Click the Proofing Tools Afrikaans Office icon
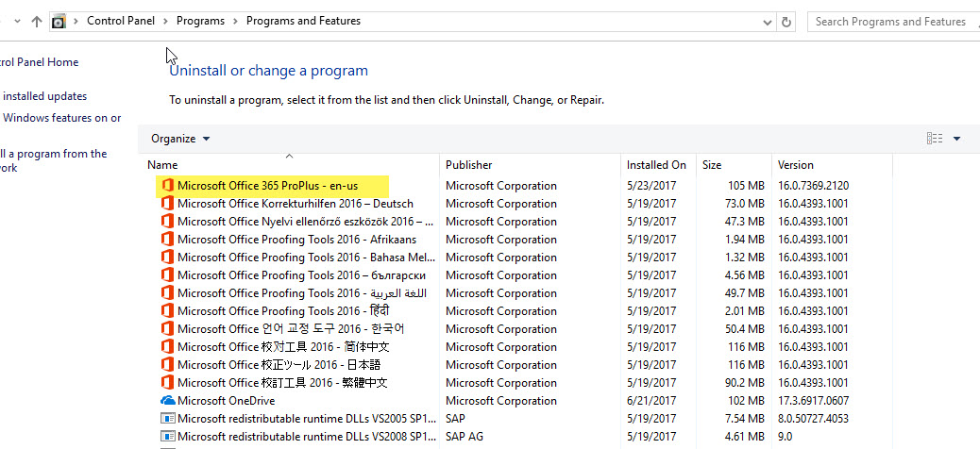980x449 pixels. point(167,240)
